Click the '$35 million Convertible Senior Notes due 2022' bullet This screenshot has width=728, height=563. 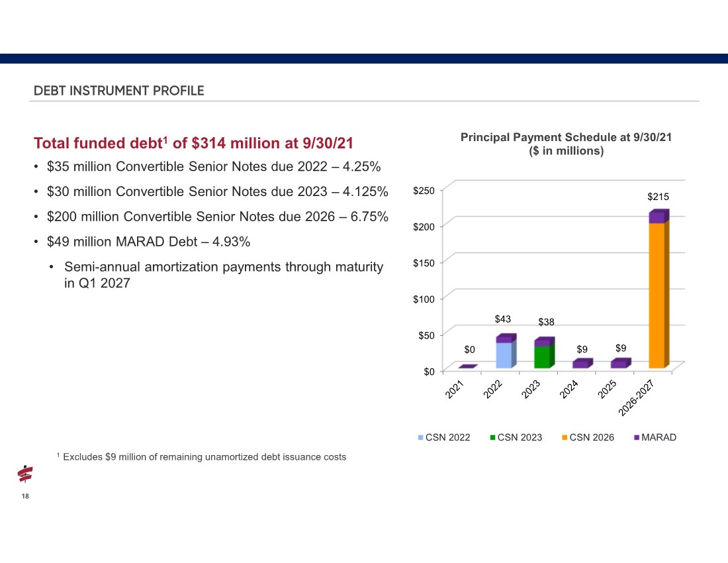(x=214, y=166)
